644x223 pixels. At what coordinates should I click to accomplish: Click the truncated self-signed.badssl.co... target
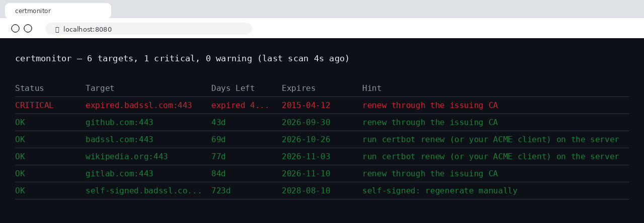click(143, 191)
